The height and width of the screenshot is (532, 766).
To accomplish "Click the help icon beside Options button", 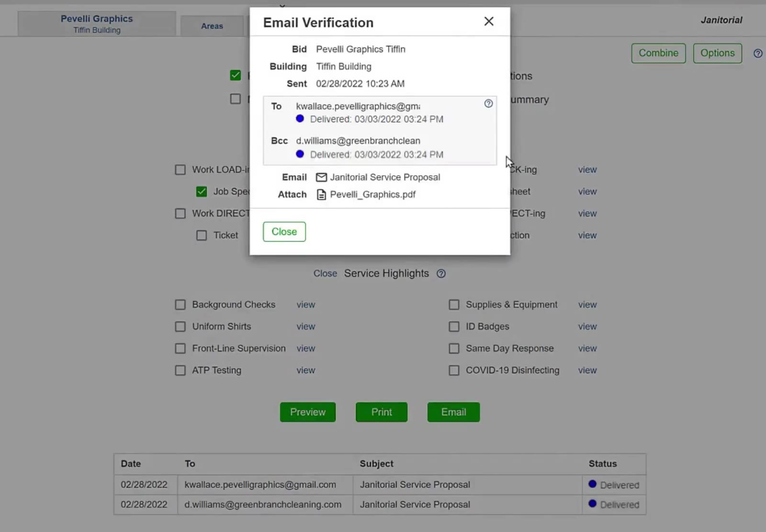I will (758, 53).
